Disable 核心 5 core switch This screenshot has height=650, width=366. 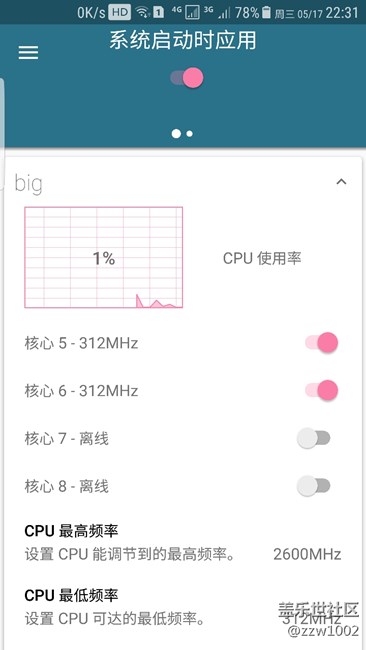click(322, 343)
